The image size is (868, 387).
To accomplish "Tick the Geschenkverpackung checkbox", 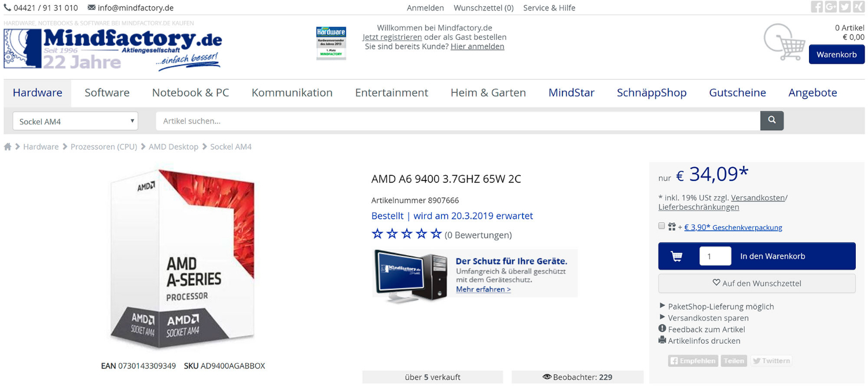I will click(x=661, y=226).
